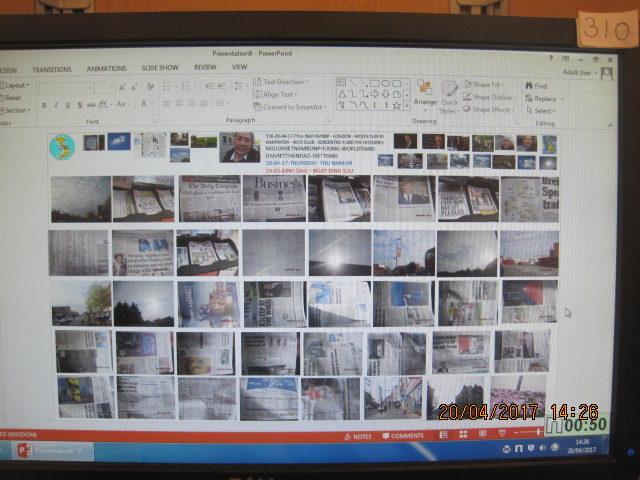Select Text Box shape in shapes gallery

341,83
